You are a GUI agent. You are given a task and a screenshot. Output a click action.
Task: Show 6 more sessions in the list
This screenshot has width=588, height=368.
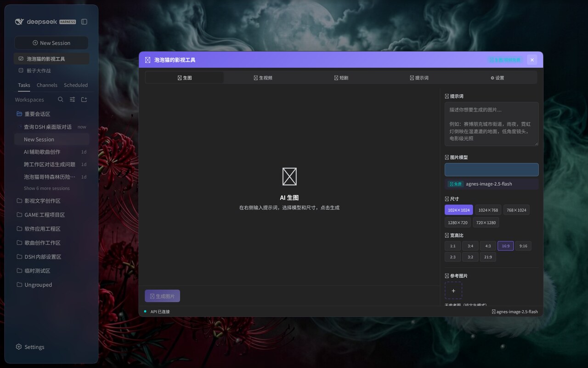(47, 188)
